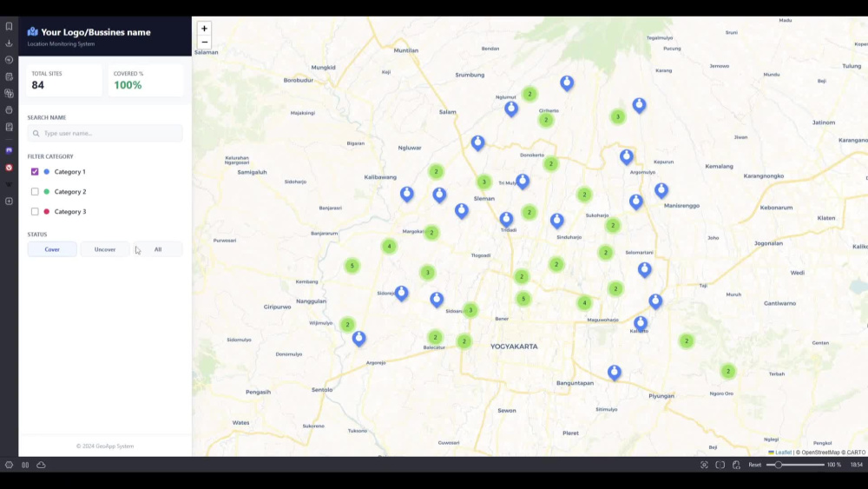Click the YOGYAKARTA map label

[514, 347]
